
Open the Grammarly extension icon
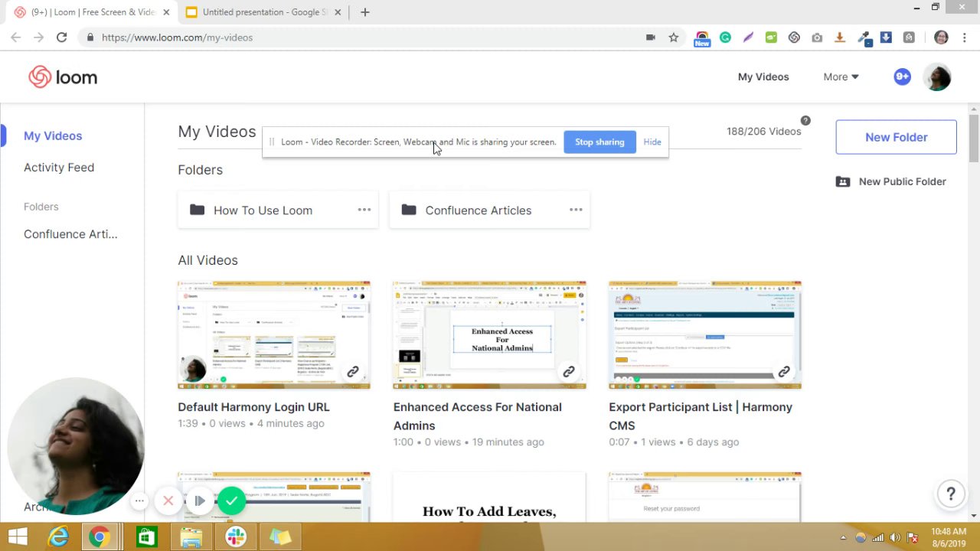pyautogui.click(x=725, y=37)
